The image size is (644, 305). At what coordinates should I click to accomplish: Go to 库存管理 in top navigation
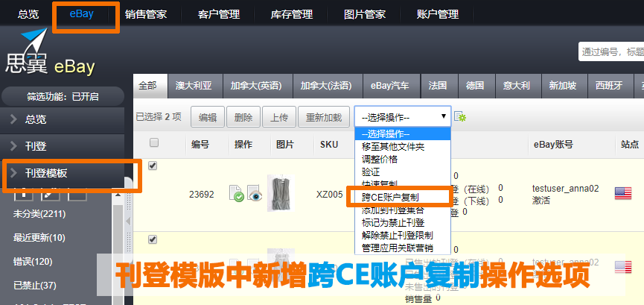coord(292,14)
